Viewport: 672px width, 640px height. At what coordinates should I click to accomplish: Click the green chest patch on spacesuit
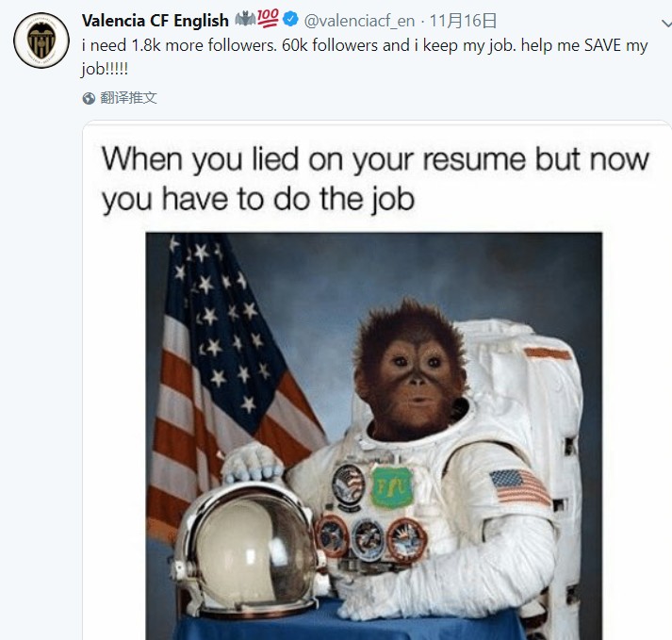391,487
